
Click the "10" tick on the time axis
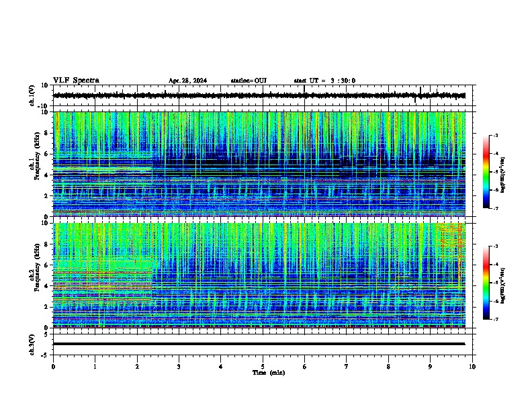[472, 367]
